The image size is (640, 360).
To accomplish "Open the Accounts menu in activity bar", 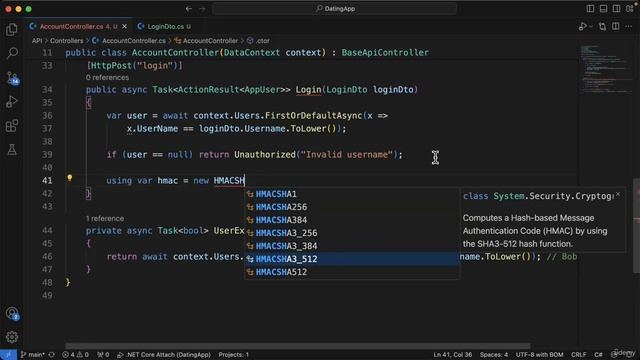I will tap(12, 313).
